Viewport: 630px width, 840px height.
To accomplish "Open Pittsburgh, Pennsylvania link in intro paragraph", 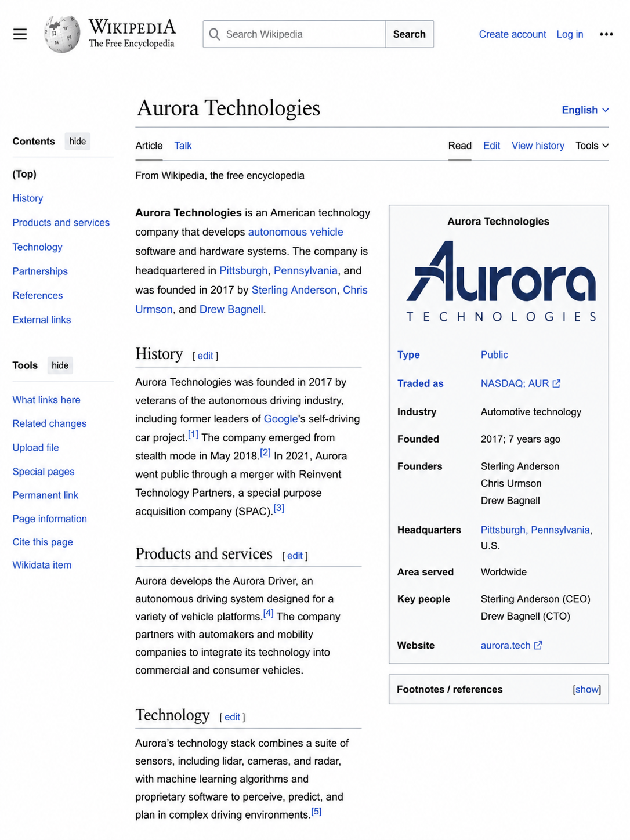I will [278, 271].
